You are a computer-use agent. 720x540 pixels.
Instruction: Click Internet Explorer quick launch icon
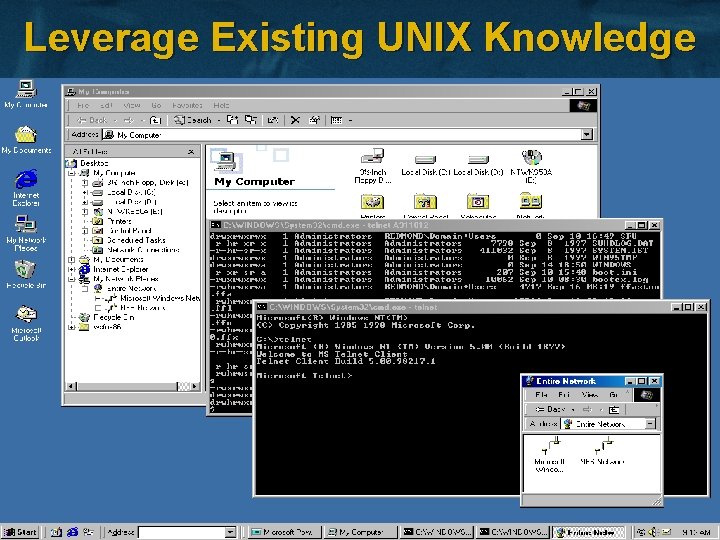coord(72,532)
